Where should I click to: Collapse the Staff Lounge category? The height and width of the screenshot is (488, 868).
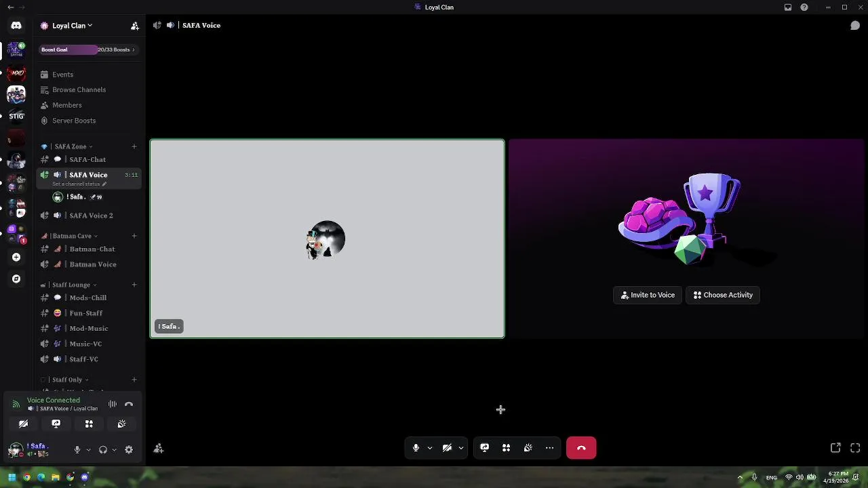pyautogui.click(x=71, y=285)
